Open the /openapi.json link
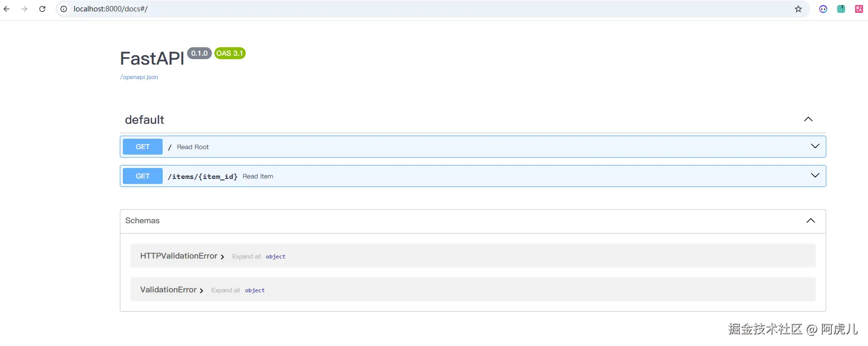The height and width of the screenshot is (346, 868). click(139, 77)
